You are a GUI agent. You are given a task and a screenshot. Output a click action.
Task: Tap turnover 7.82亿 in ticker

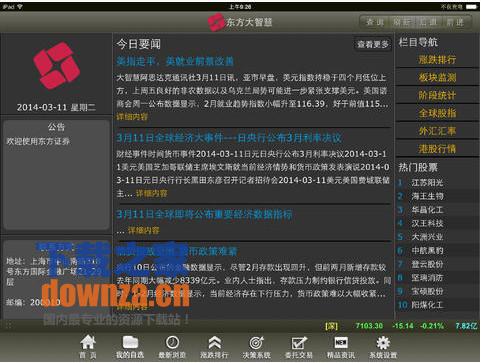click(x=466, y=326)
